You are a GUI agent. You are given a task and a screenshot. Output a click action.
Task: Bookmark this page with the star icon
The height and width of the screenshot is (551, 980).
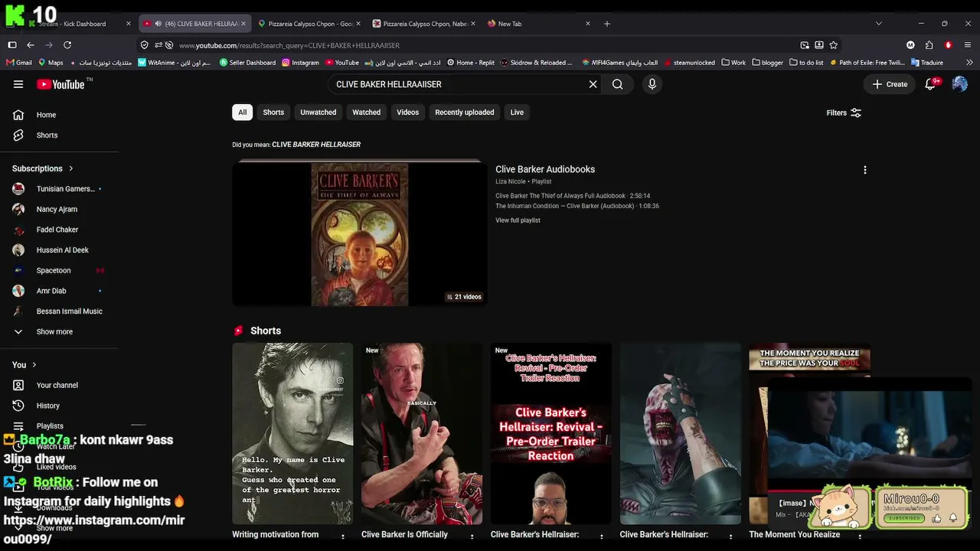coord(833,45)
